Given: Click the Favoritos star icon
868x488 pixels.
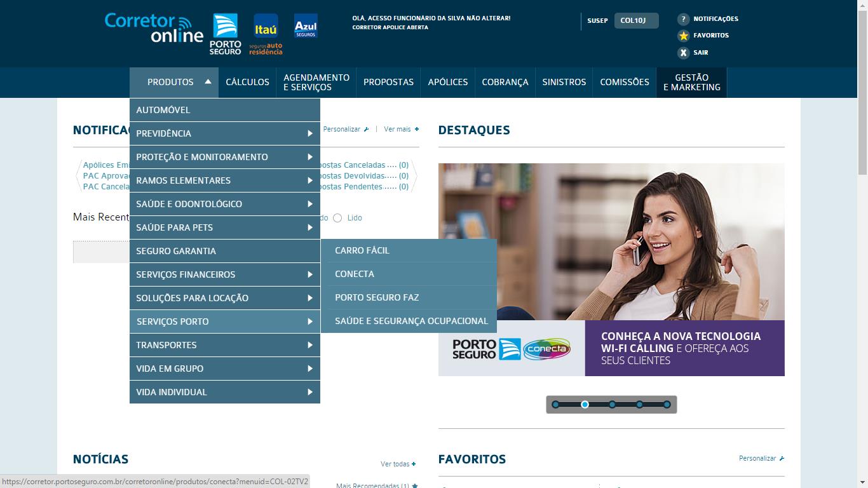Looking at the screenshot, I should click(683, 36).
